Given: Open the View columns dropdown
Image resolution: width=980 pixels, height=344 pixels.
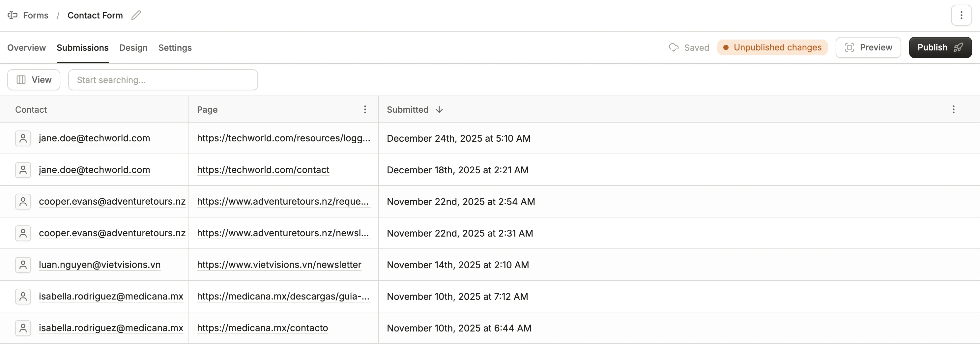Looking at the screenshot, I should pyautogui.click(x=34, y=80).
